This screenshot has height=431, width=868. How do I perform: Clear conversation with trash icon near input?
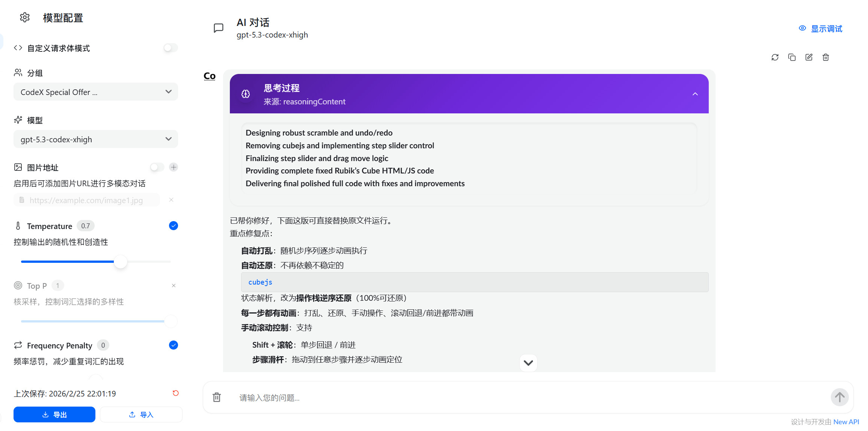pyautogui.click(x=217, y=397)
